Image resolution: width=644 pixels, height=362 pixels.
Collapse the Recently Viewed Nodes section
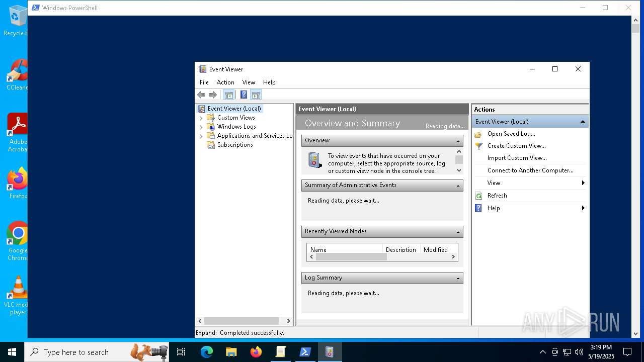(458, 232)
